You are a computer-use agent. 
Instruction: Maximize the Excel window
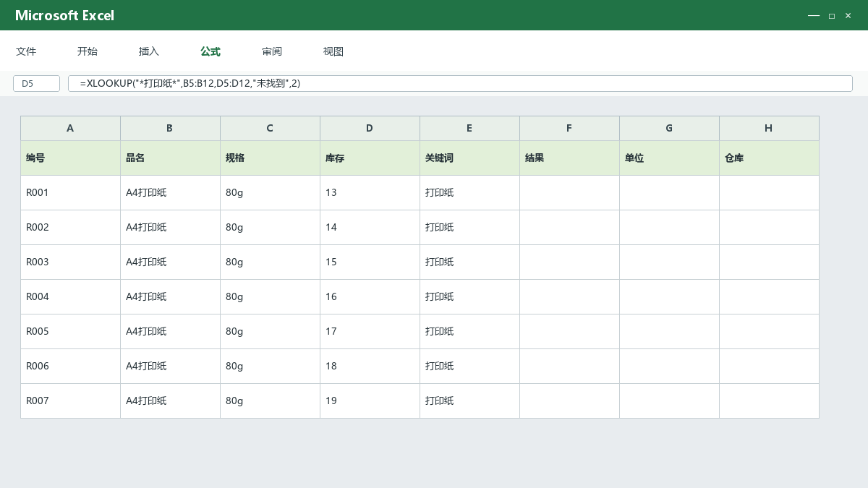tap(832, 15)
